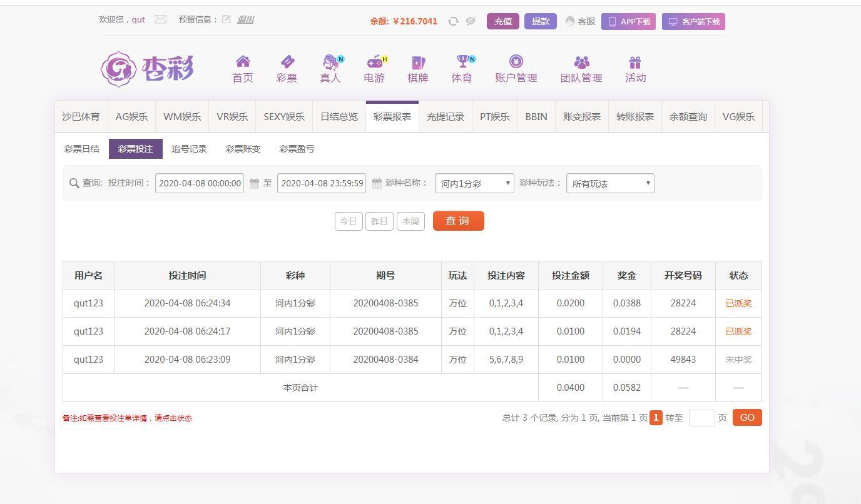Open the 体育 trophy icon
The height and width of the screenshot is (504, 861).
462,62
